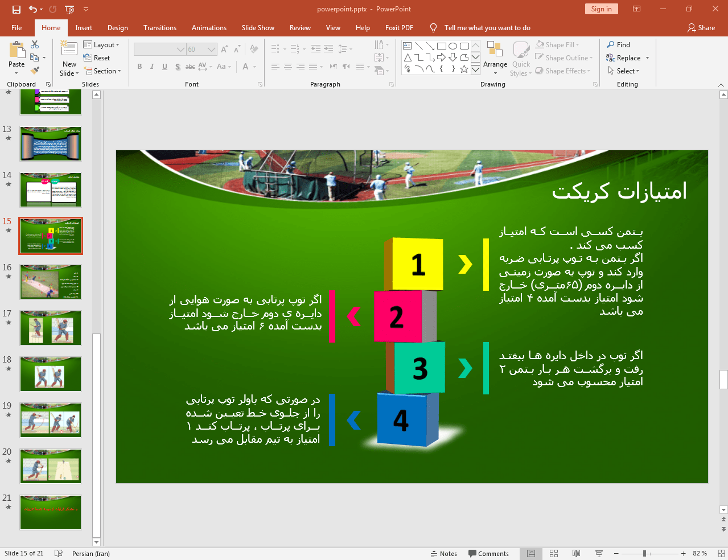Click the Clear All Formatting icon
Screen dimensions: 728x560
[x=254, y=50]
